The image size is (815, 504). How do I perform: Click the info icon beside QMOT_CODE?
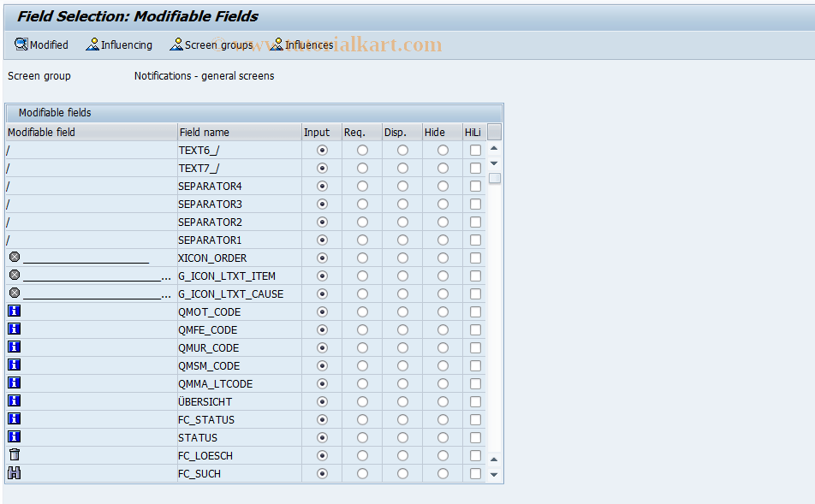tap(14, 311)
